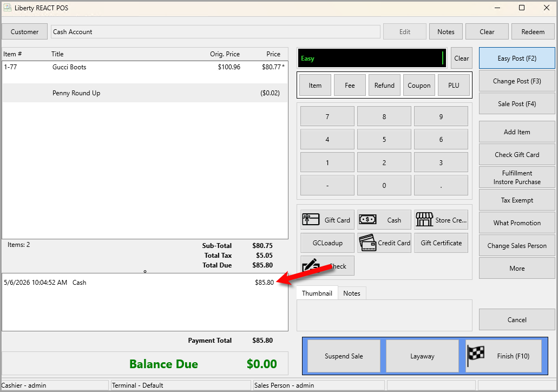Open the Customer lookup button

[24, 32]
